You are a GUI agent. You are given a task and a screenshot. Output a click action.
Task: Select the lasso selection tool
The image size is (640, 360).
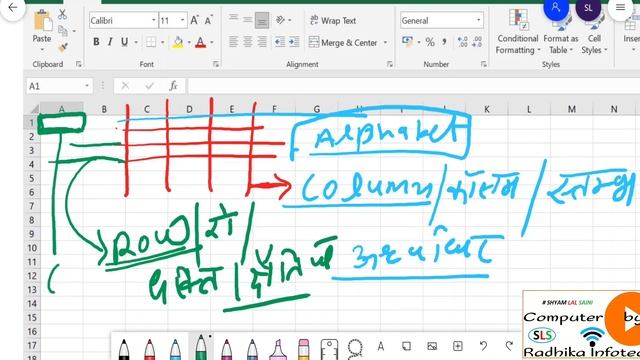355,349
